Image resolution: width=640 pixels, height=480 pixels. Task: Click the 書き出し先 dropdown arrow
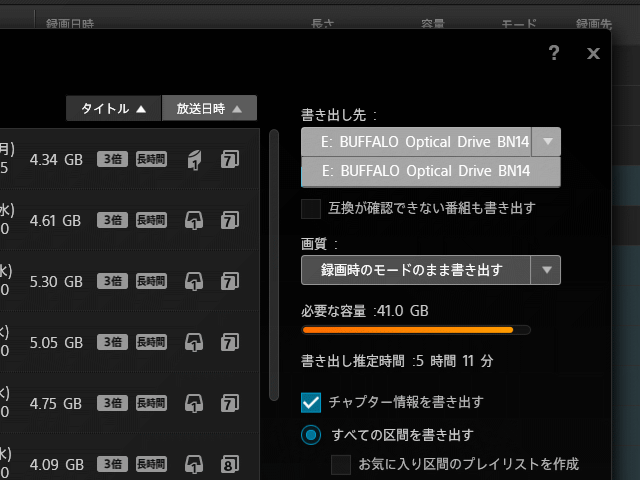tap(547, 142)
